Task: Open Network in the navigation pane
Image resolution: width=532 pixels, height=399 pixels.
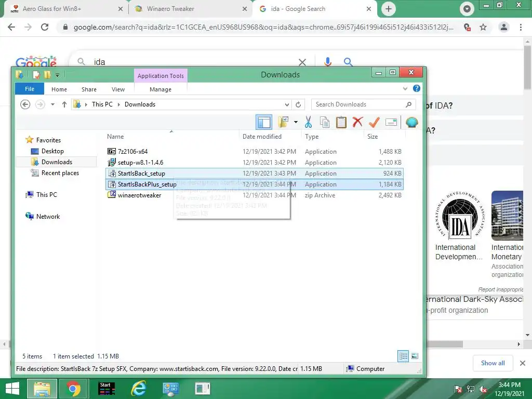Action: [x=48, y=217]
